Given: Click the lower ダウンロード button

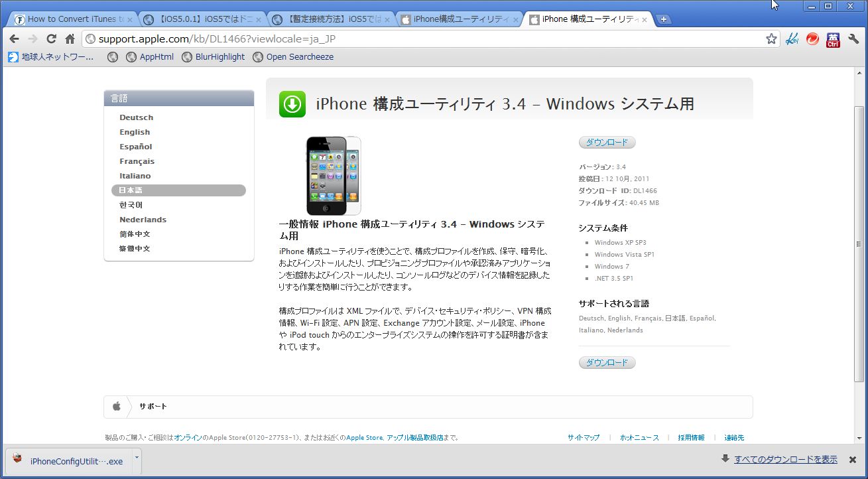Looking at the screenshot, I should click(607, 363).
